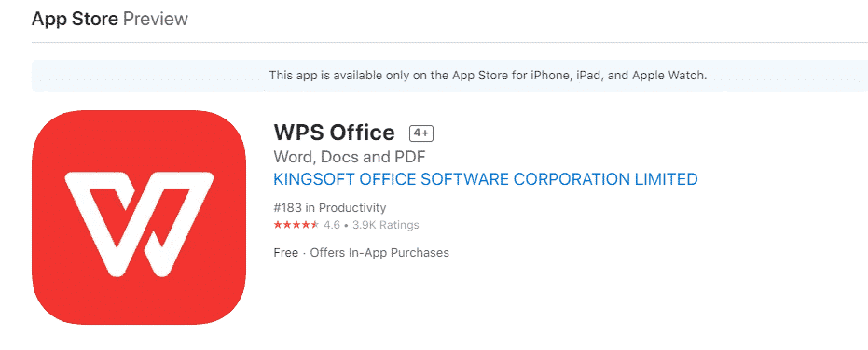Click the word Office in app title
The image size is (868, 350).
click(x=362, y=133)
